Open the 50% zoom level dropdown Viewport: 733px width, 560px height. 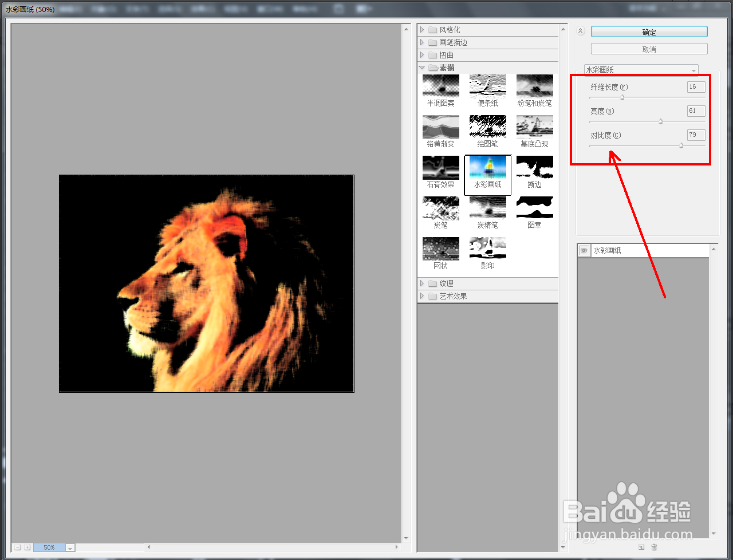pos(70,548)
